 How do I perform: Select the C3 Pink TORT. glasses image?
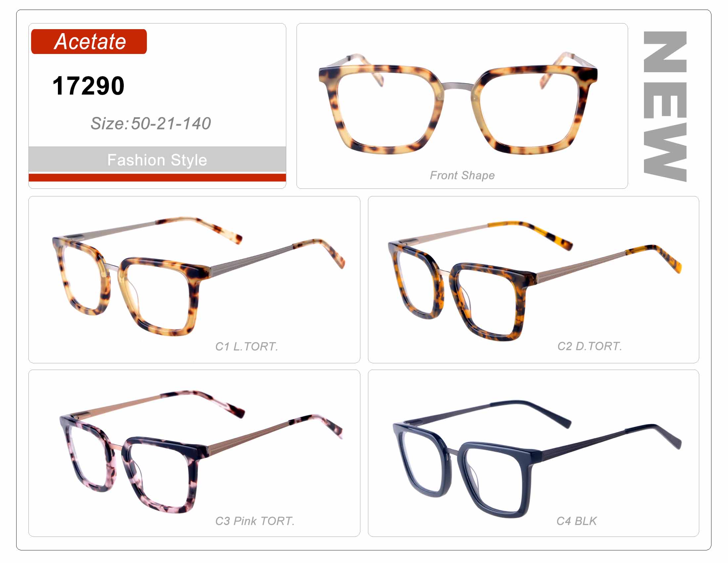[201, 451]
